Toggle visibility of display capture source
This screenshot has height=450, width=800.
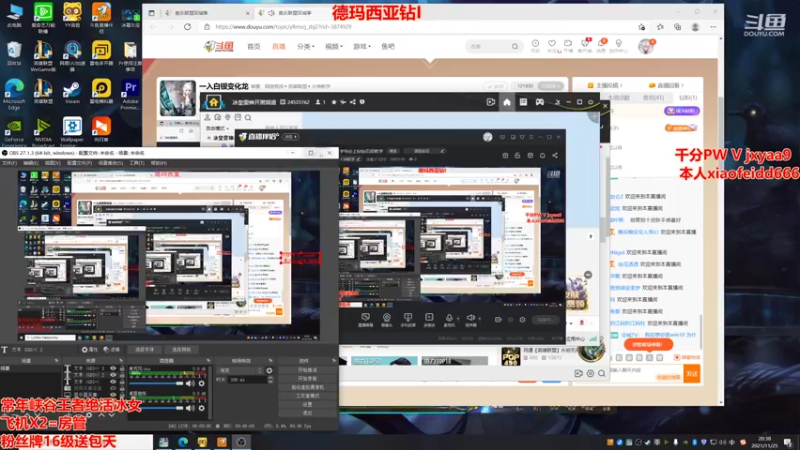click(113, 394)
